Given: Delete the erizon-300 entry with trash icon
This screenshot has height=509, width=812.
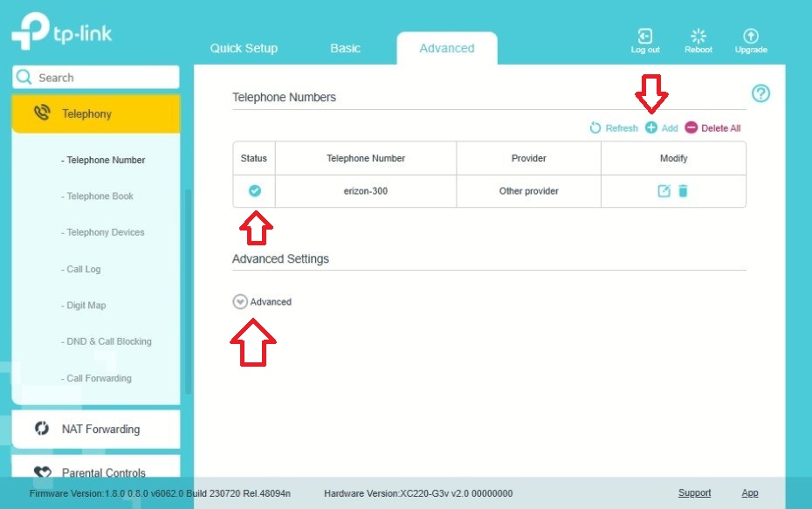Looking at the screenshot, I should [683, 191].
